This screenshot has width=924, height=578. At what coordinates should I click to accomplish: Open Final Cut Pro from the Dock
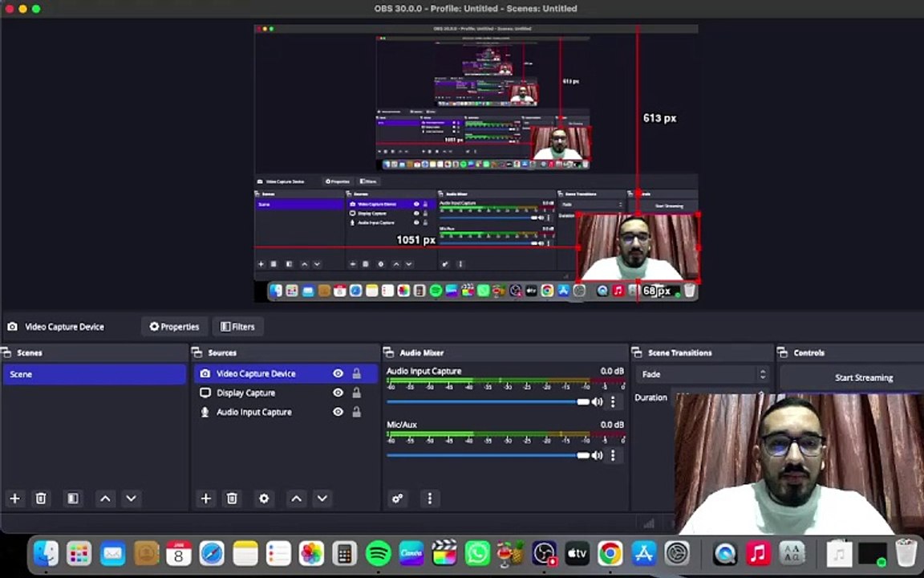point(444,554)
